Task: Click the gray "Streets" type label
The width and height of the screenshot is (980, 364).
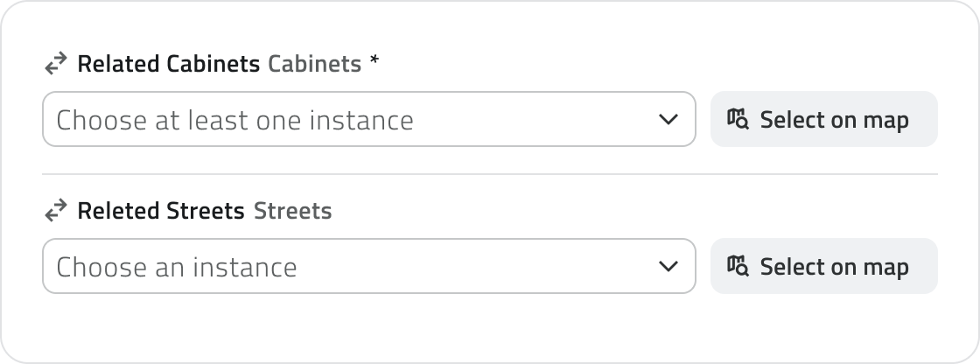Action: (x=292, y=211)
